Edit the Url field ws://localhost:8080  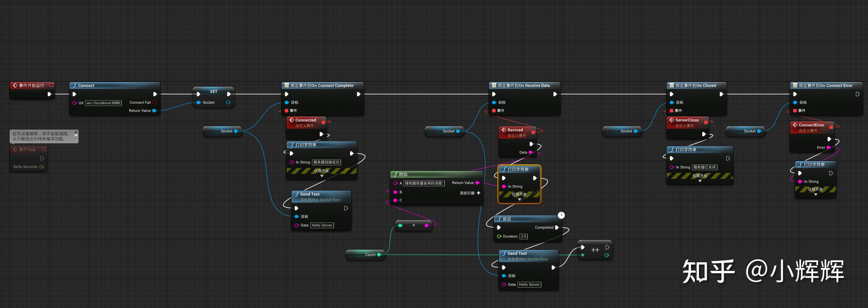103,103
